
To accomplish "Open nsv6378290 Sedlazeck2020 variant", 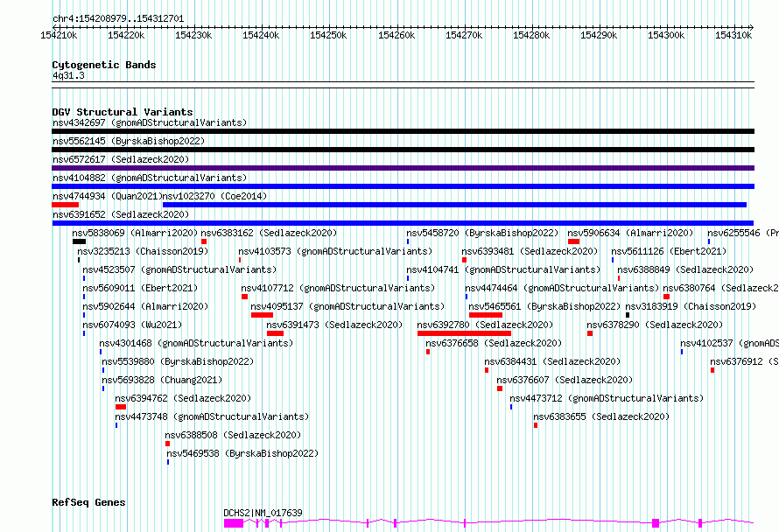I will click(x=655, y=325).
